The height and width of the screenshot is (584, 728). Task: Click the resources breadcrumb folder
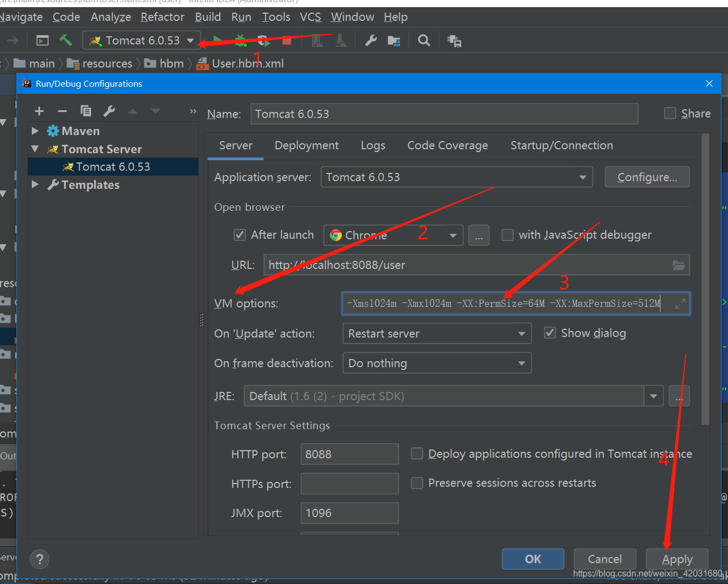pyautogui.click(x=100, y=64)
